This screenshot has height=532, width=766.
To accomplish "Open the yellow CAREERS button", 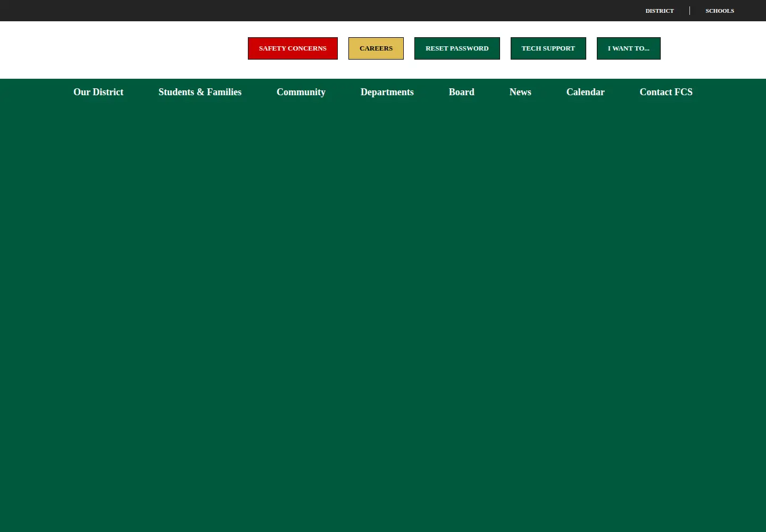I will click(376, 48).
